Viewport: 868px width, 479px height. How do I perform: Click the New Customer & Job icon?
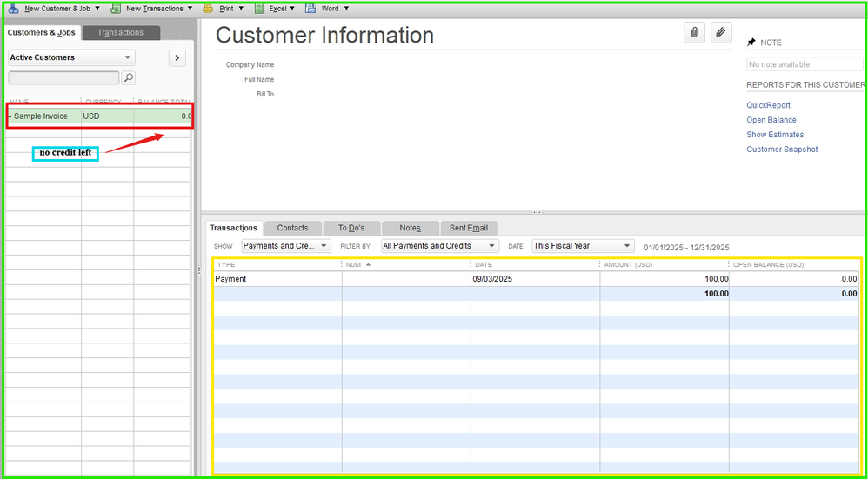(x=13, y=9)
